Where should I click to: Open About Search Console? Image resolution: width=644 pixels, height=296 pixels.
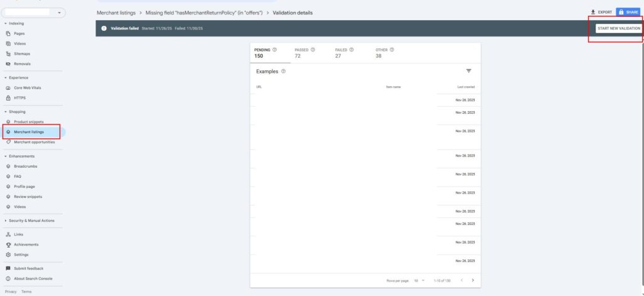point(33,279)
